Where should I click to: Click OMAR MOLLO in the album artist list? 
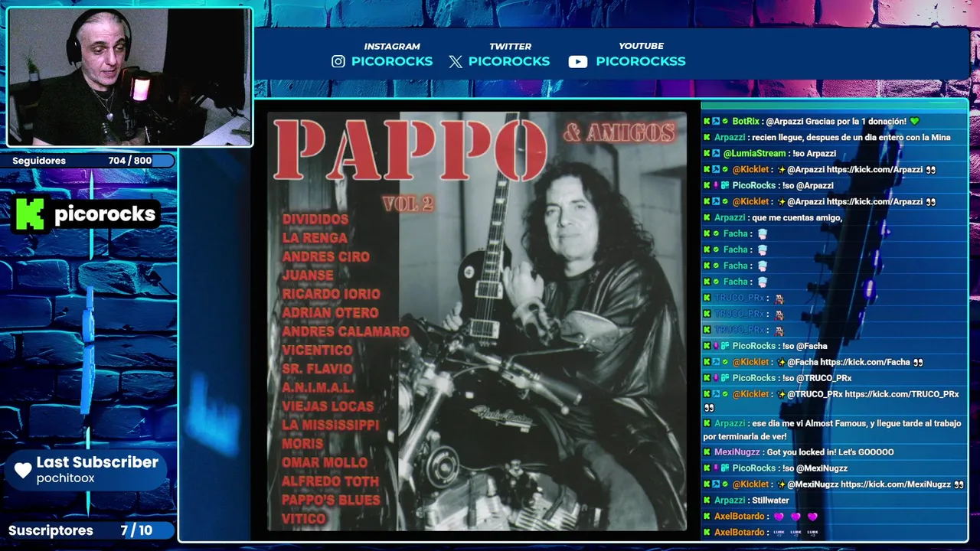tap(325, 463)
